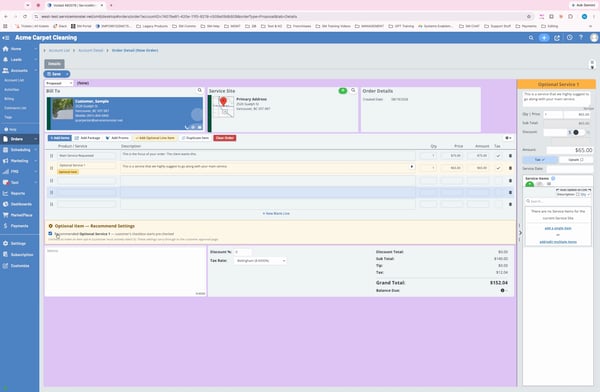
Task: Collapse the sidebar using the menu toggle icon
Action: click(x=5, y=38)
